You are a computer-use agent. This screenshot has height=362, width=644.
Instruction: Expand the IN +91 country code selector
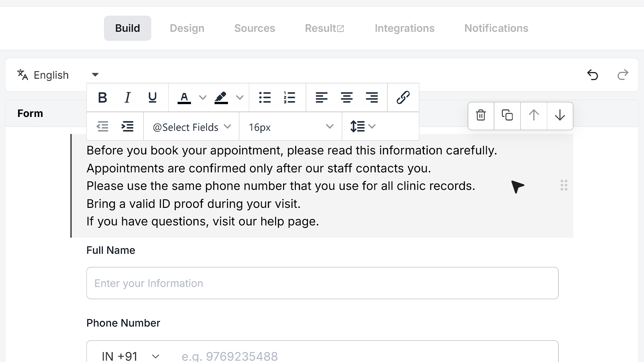130,356
